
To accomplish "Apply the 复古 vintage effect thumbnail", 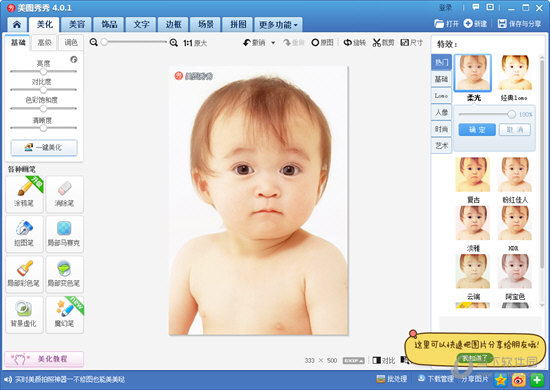I will (x=473, y=174).
